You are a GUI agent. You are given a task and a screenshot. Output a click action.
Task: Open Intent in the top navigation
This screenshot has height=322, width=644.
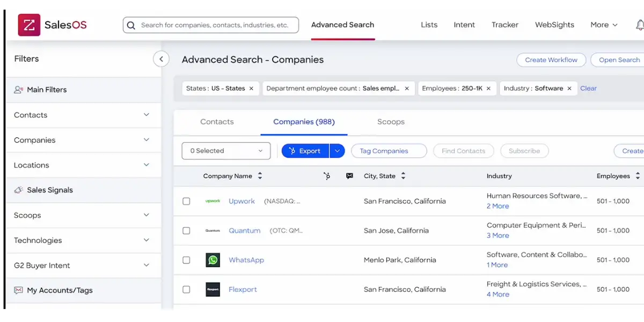tap(464, 25)
